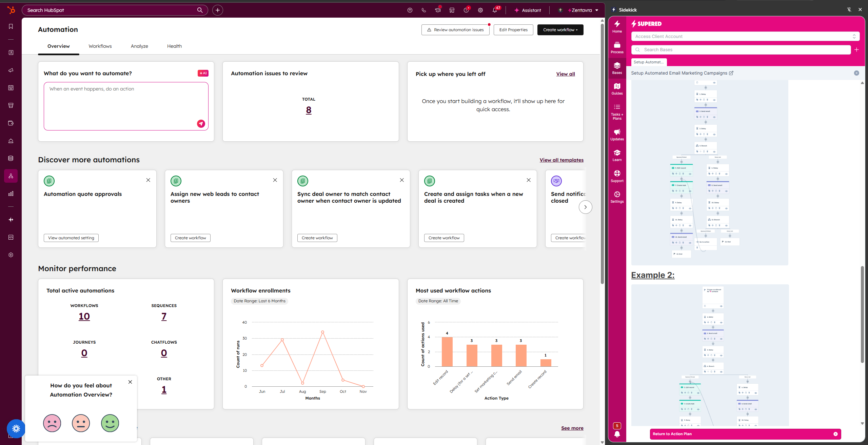868x445 pixels.
Task: Open CRM contacts icon in left sidebar
Action: pyautogui.click(x=11, y=53)
